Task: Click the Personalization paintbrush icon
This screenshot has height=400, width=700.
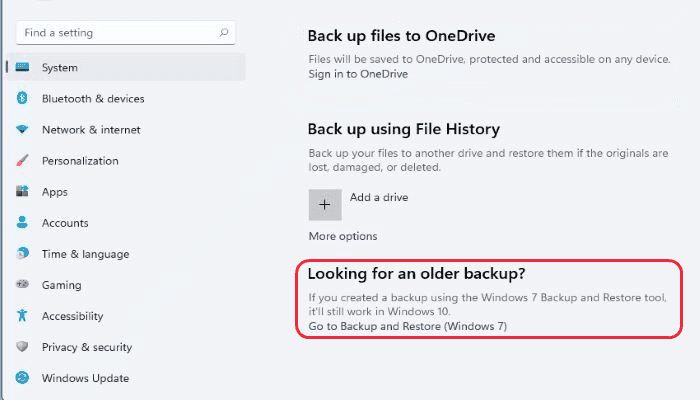Action: coord(22,161)
